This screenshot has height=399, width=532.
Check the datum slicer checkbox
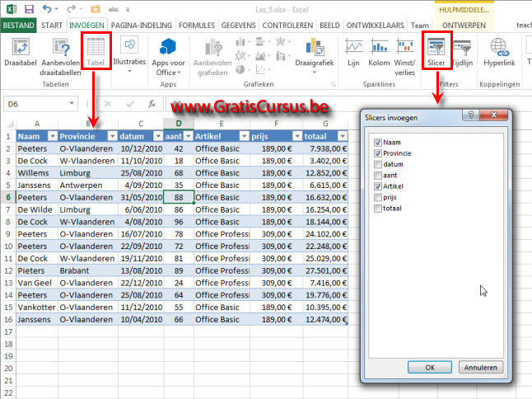pos(378,164)
